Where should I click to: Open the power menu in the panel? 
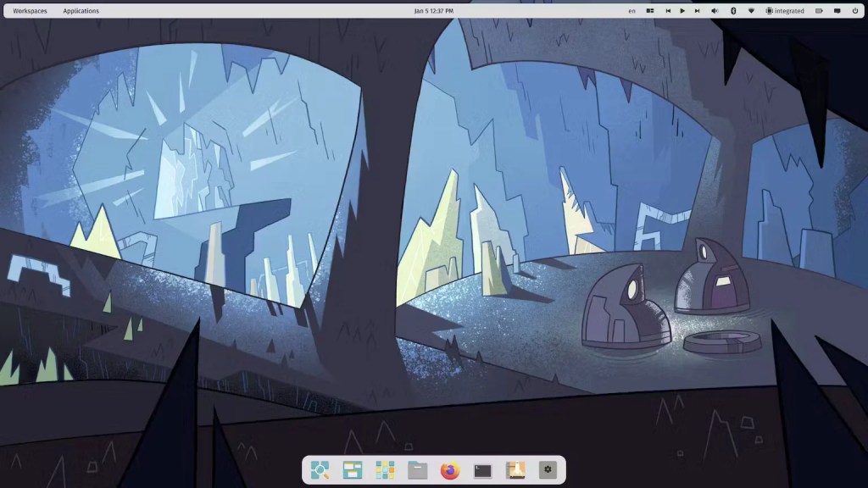[x=854, y=10]
